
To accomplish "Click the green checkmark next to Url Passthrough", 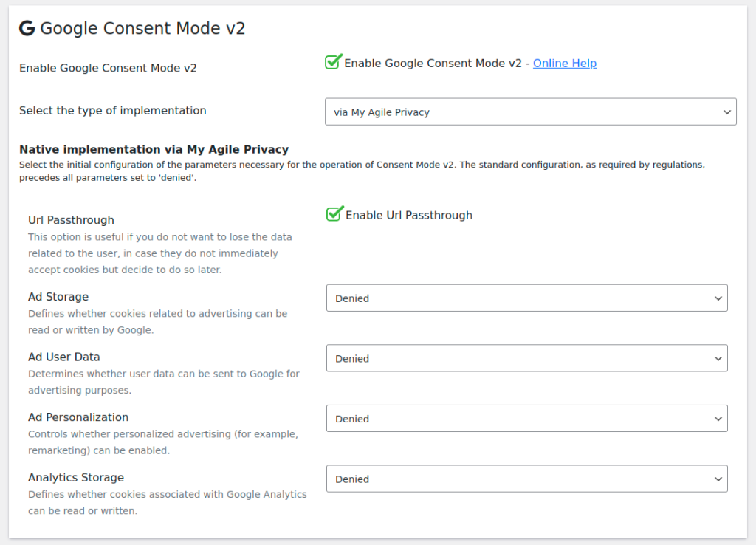I will (x=333, y=215).
